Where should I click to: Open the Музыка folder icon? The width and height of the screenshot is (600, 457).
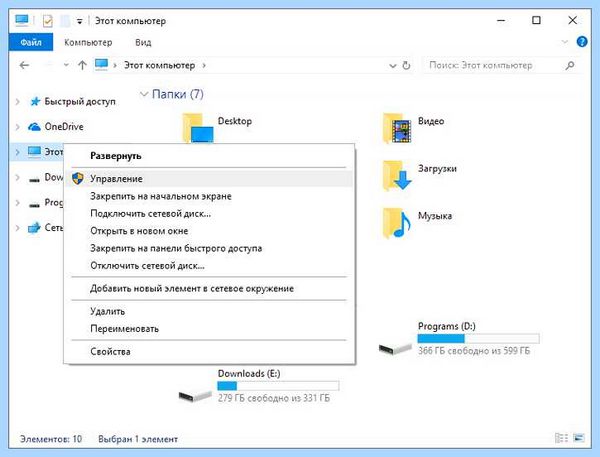(x=397, y=223)
